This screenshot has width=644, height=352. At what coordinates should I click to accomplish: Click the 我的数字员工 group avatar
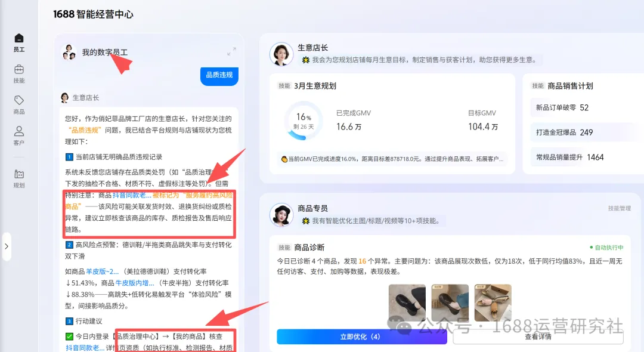[x=69, y=52]
